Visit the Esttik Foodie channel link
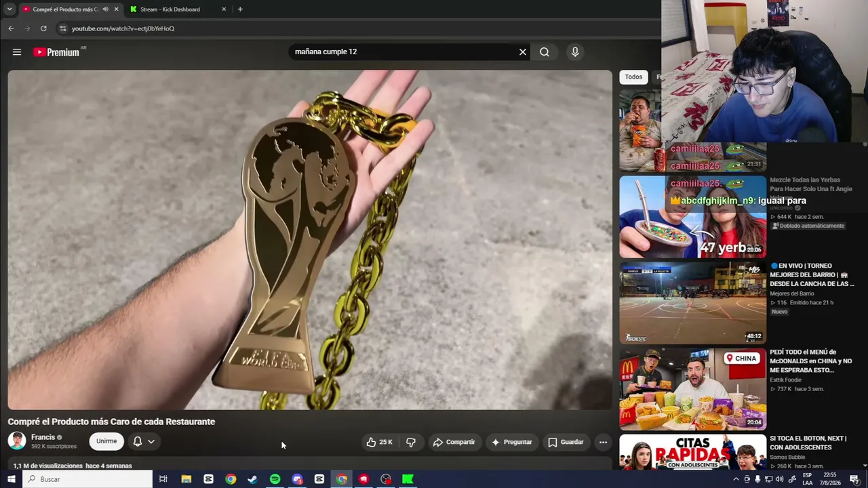868x488 pixels. [x=785, y=380]
